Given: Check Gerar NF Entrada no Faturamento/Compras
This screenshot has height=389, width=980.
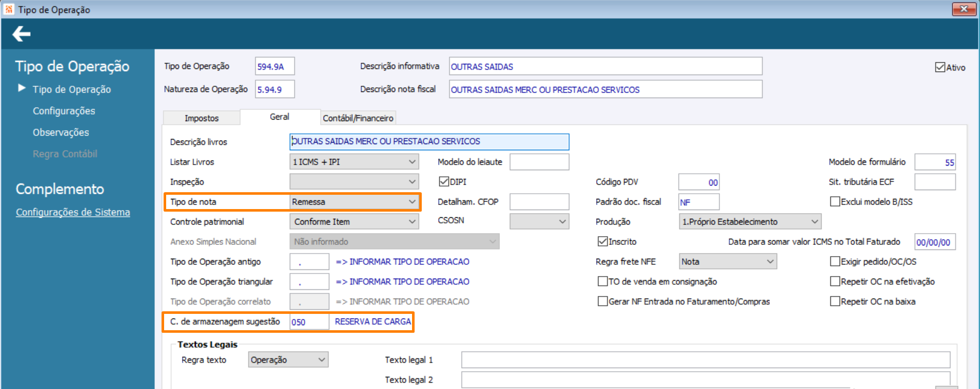Looking at the screenshot, I should [x=603, y=301].
